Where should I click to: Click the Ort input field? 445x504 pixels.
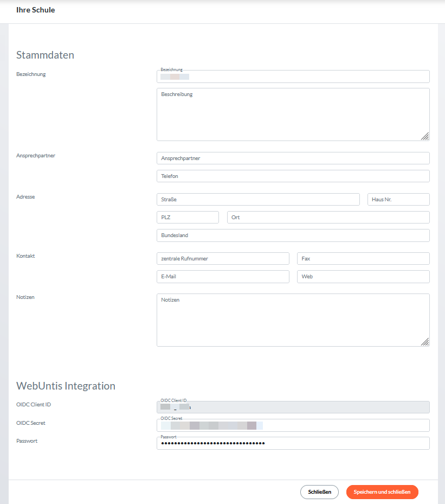tap(328, 218)
